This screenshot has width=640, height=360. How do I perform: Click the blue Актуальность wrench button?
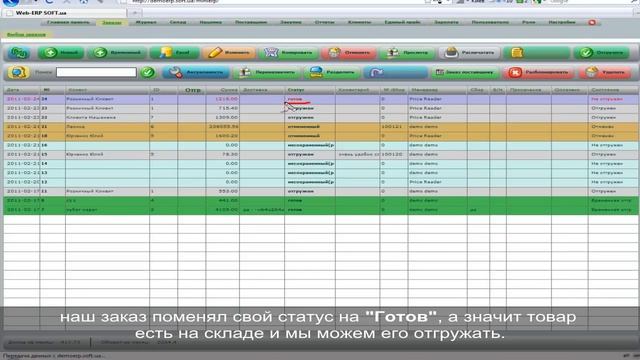(x=196, y=73)
